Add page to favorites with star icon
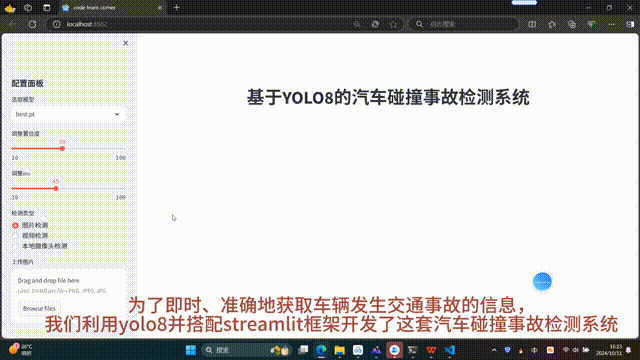 [393, 24]
